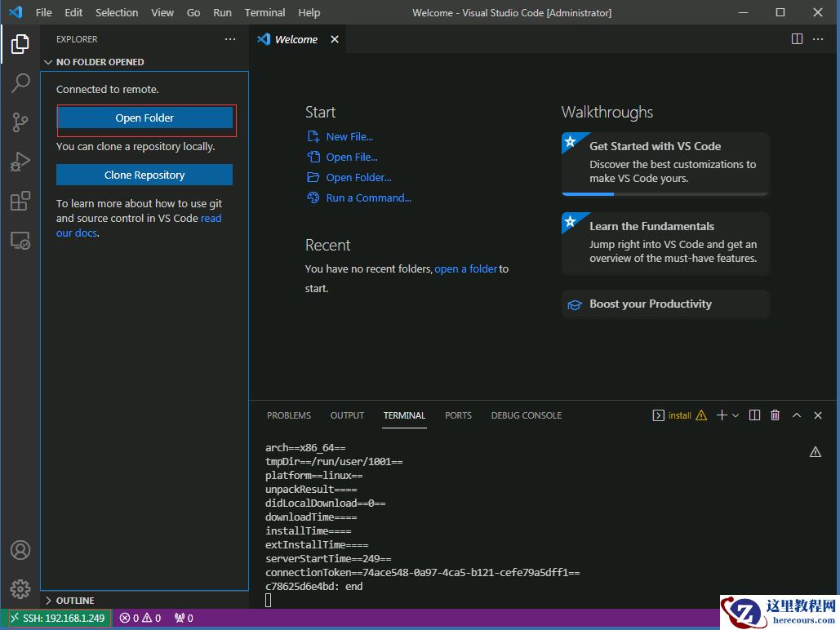Open the Extensions view
840x630 pixels.
(x=20, y=201)
